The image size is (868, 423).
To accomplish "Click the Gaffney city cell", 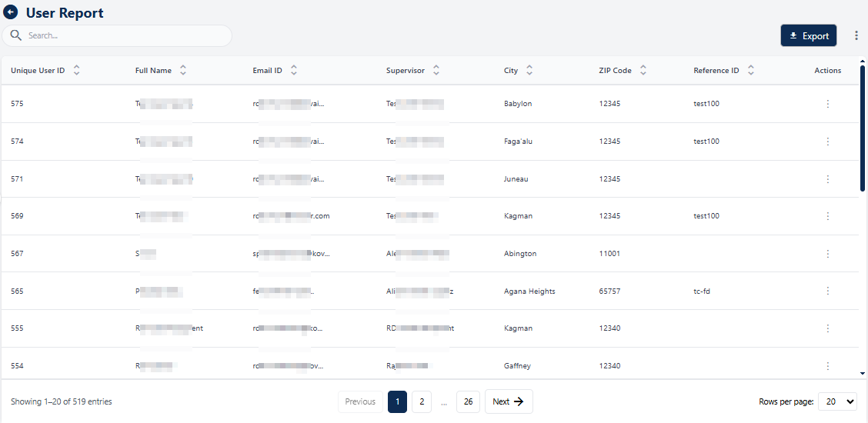I will tap(518, 366).
